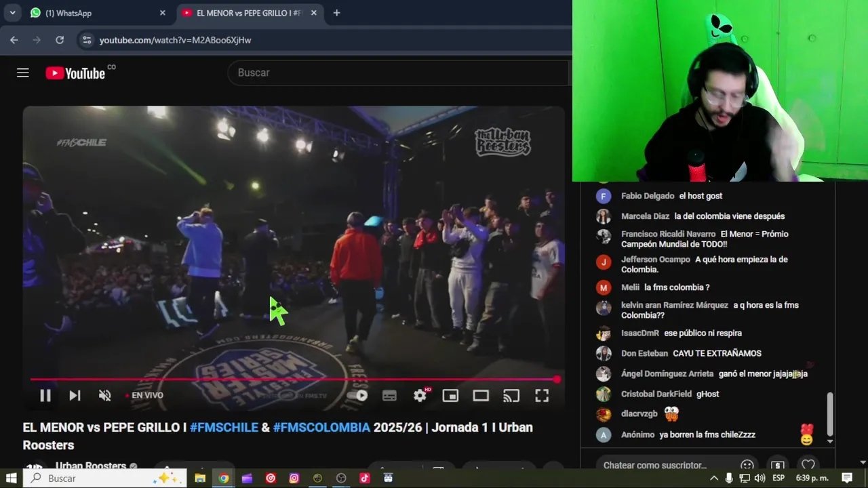
Task: Close the YouTube video tab
Action: coord(313,13)
